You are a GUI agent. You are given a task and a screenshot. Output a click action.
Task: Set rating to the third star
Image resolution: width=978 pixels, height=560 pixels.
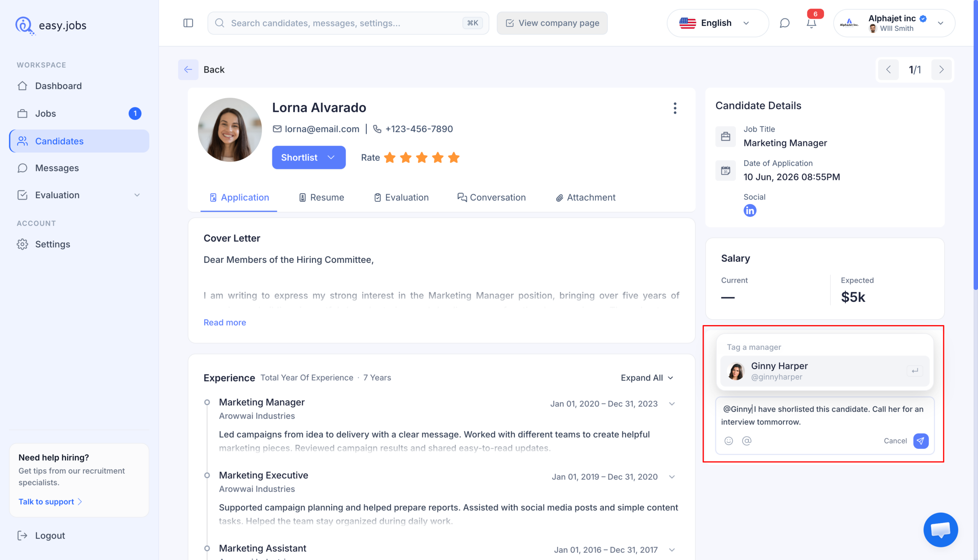pos(422,157)
